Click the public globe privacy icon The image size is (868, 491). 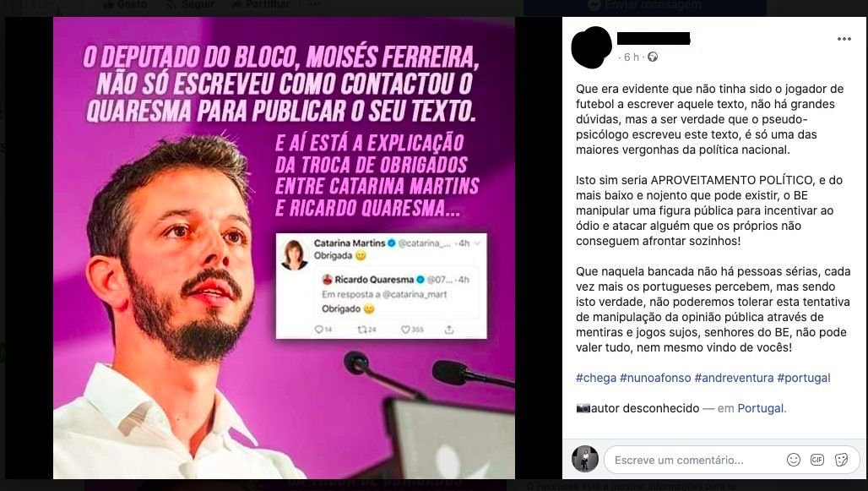653,57
